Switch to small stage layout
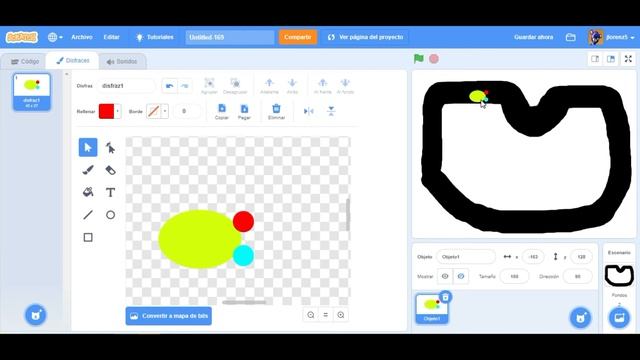640x360 pixels. click(595, 59)
